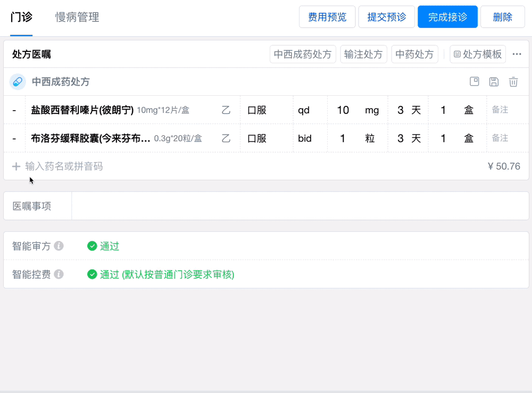Click the trash icon to delete the prescription

(513, 81)
